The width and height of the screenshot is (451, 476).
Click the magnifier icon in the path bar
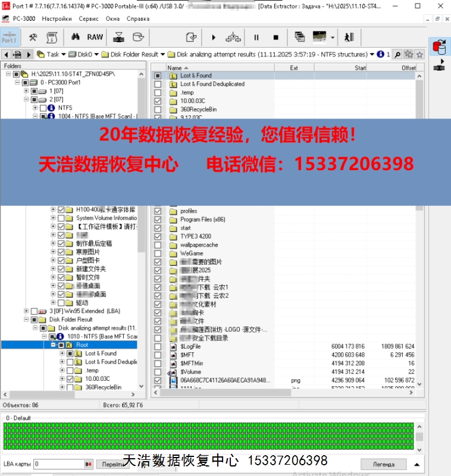click(397, 54)
